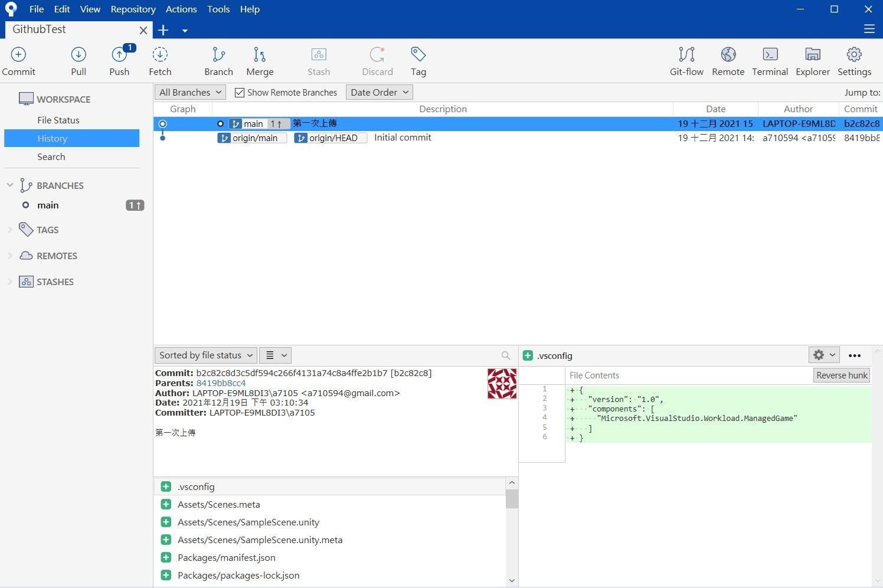The height and width of the screenshot is (588, 883).
Task: Open Sorted by file status dropdown
Action: point(206,355)
